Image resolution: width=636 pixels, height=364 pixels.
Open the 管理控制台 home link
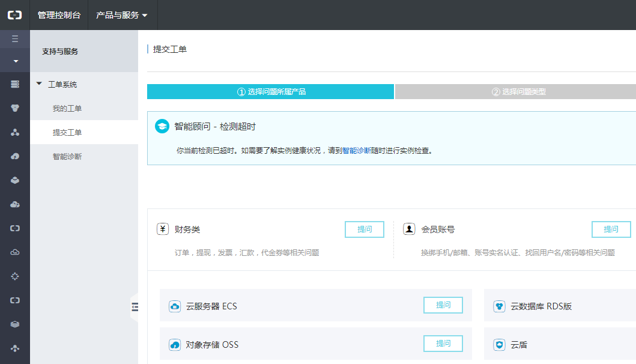(x=59, y=15)
